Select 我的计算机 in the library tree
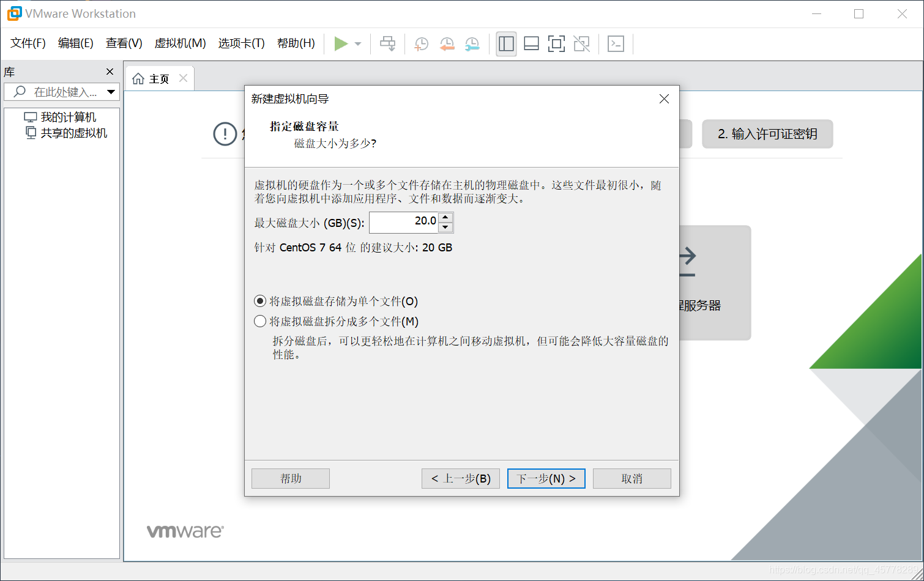Image resolution: width=924 pixels, height=581 pixels. (x=60, y=117)
